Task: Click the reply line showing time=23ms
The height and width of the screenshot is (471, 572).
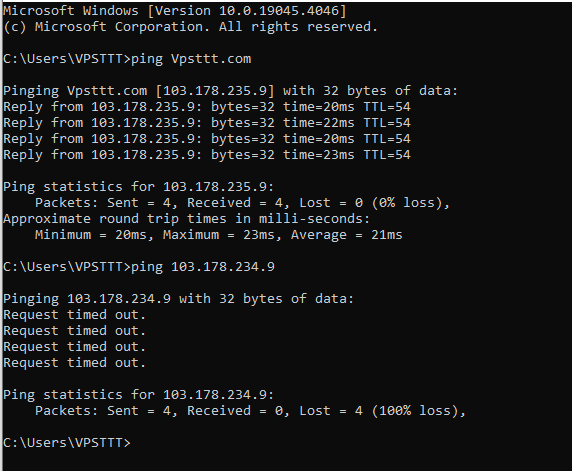Action: 207,155
